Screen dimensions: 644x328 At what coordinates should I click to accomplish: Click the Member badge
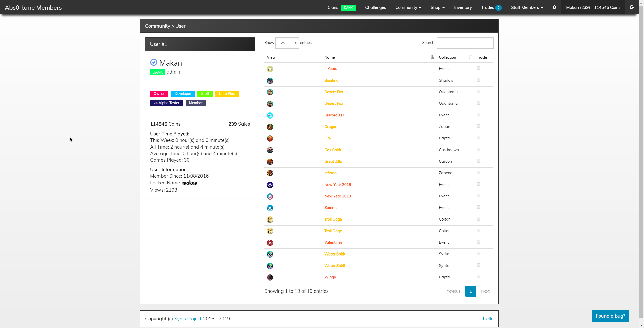coord(196,103)
